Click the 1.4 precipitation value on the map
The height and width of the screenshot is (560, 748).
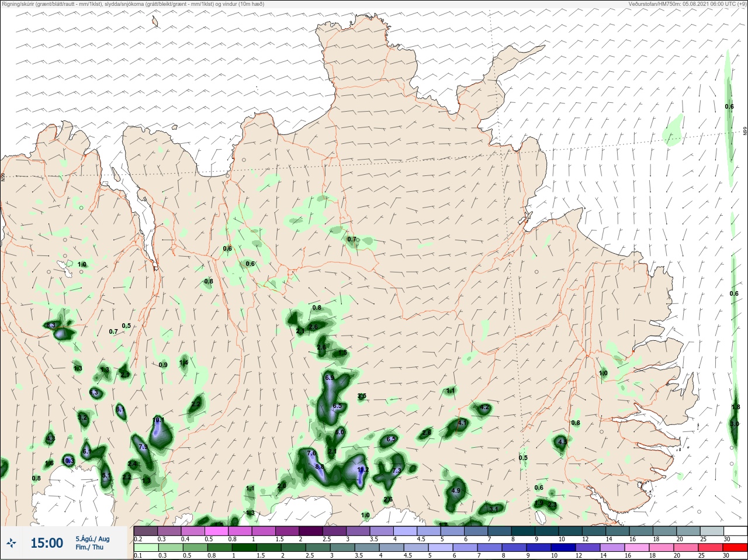point(183,363)
